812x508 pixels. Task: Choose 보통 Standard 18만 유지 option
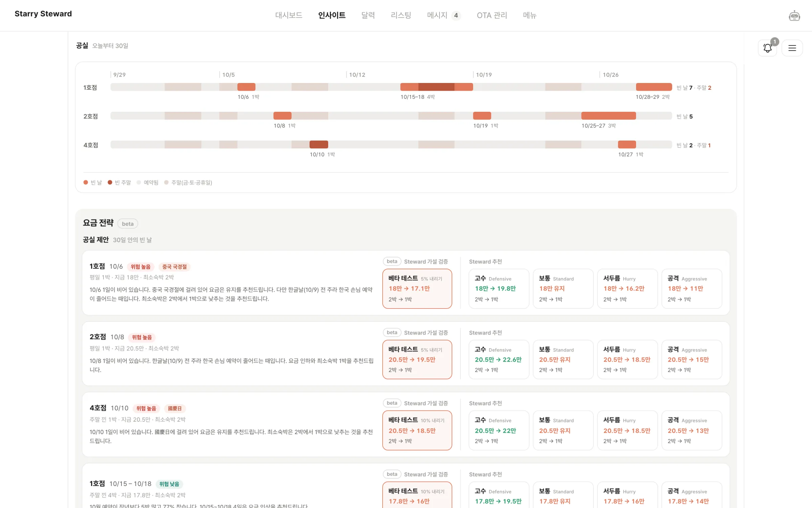click(x=563, y=289)
